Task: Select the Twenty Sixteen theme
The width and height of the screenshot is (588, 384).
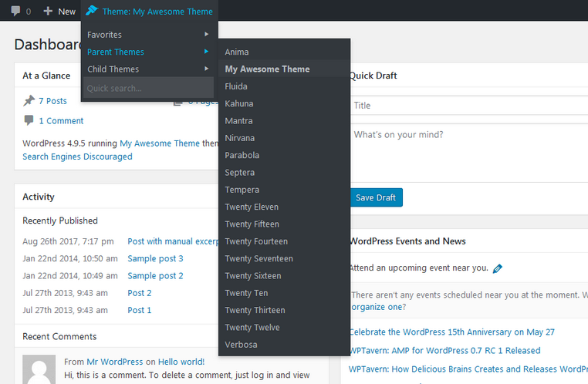Action: coord(284,276)
